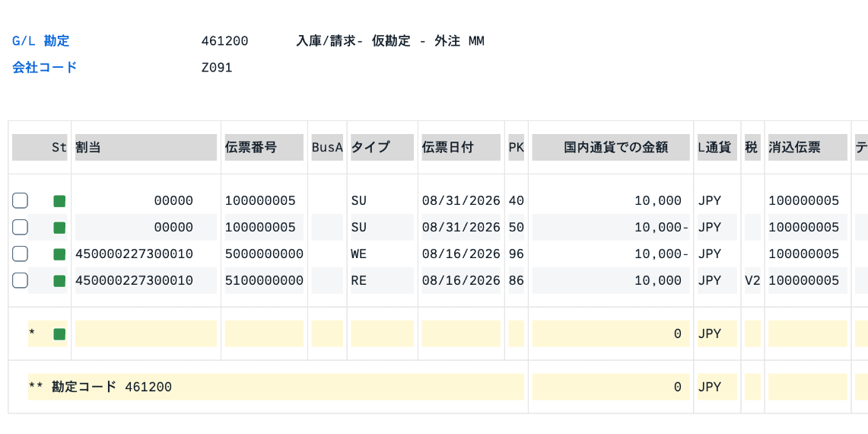Click green status icon in WE row
Image resolution: width=868 pixels, height=434 pixels.
(x=59, y=254)
